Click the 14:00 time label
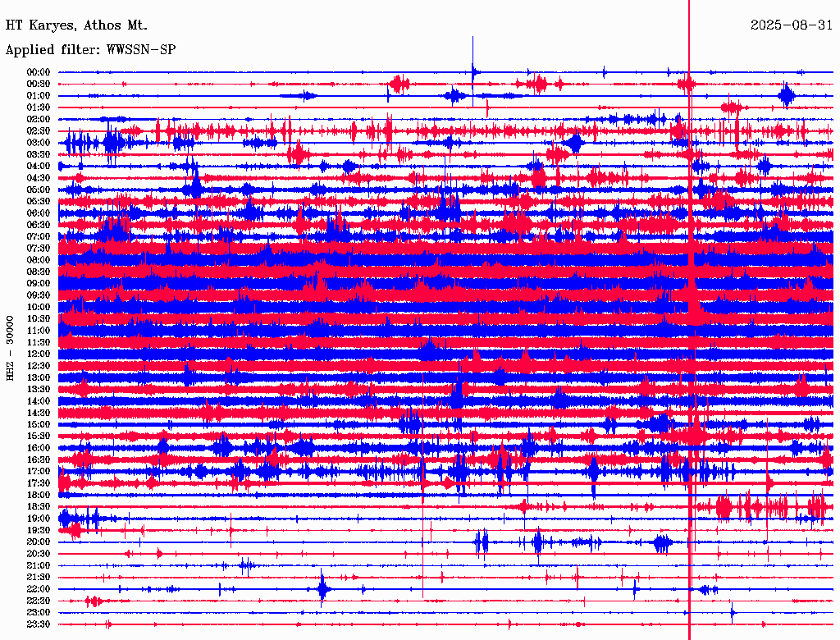The height and width of the screenshot is (640, 840). pyautogui.click(x=39, y=401)
